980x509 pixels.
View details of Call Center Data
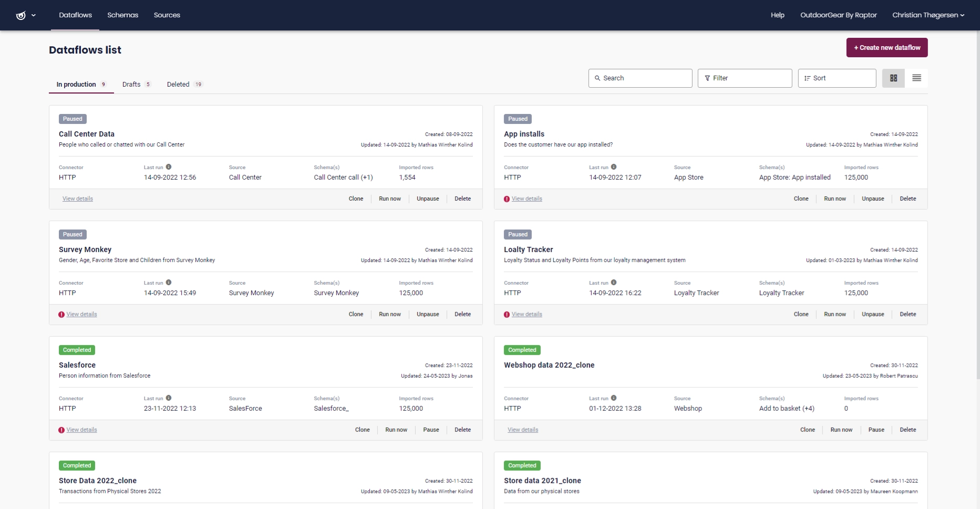pos(78,199)
